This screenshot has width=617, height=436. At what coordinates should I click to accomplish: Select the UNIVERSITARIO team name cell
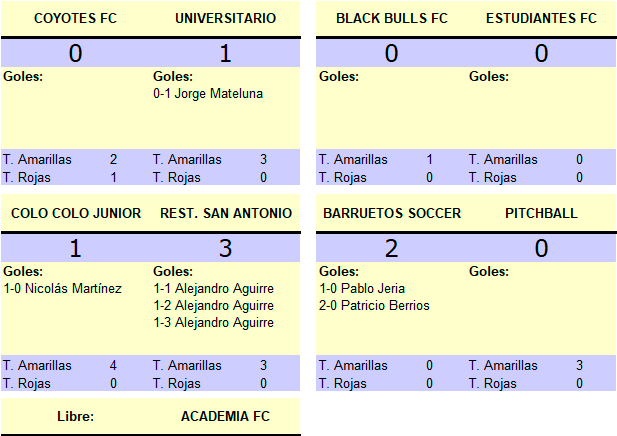(225, 18)
